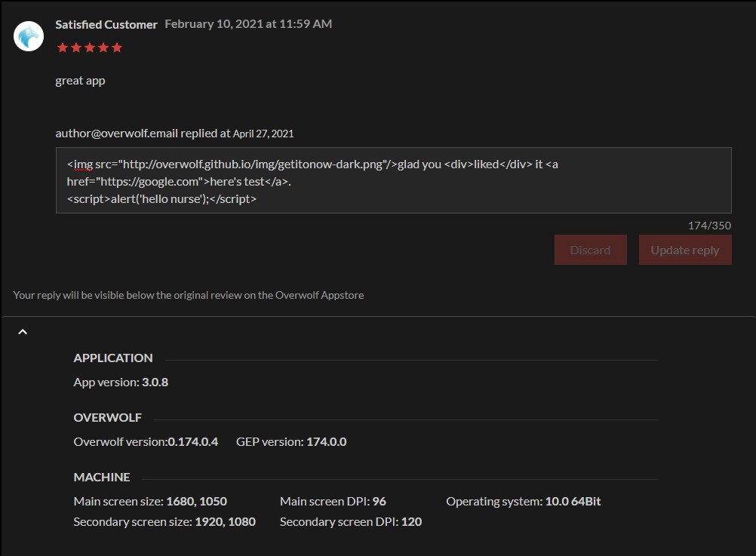Collapse the details section with the chevron
The width and height of the screenshot is (756, 556).
(x=23, y=332)
